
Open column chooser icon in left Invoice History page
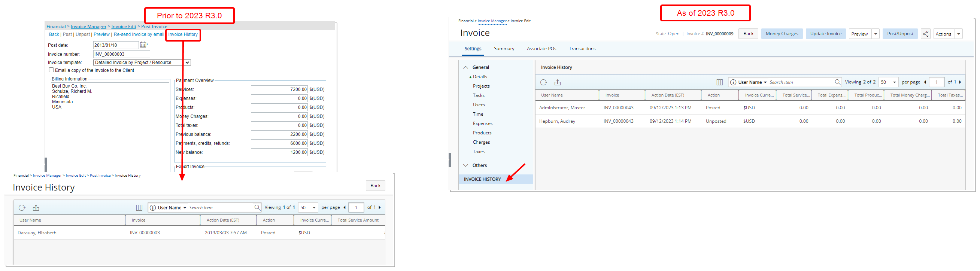pyautogui.click(x=139, y=207)
